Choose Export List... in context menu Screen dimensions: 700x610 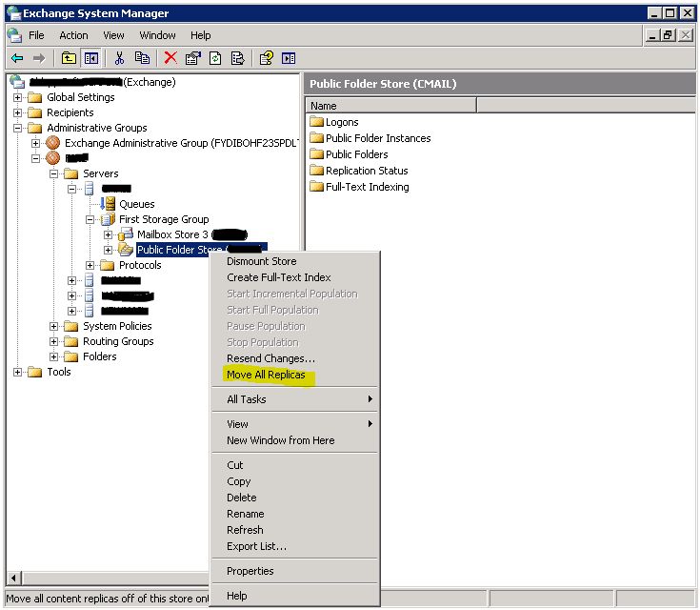coord(294,546)
